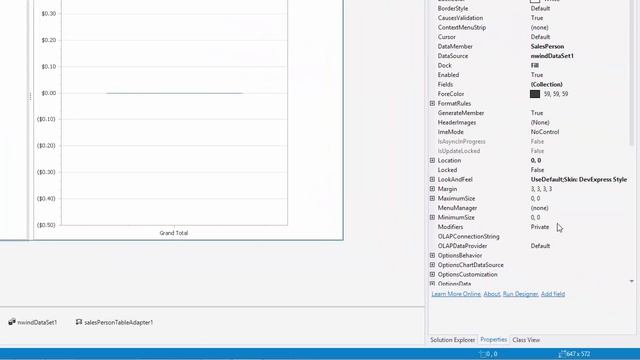640x360 pixels.
Task: Click the splitter grip beside the chart
Action: pyautogui.click(x=30, y=97)
